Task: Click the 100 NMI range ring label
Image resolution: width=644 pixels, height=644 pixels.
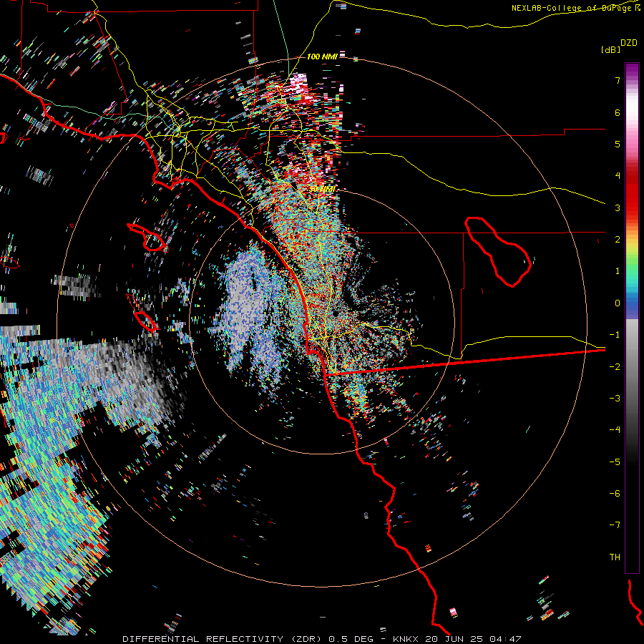Action: click(322, 57)
